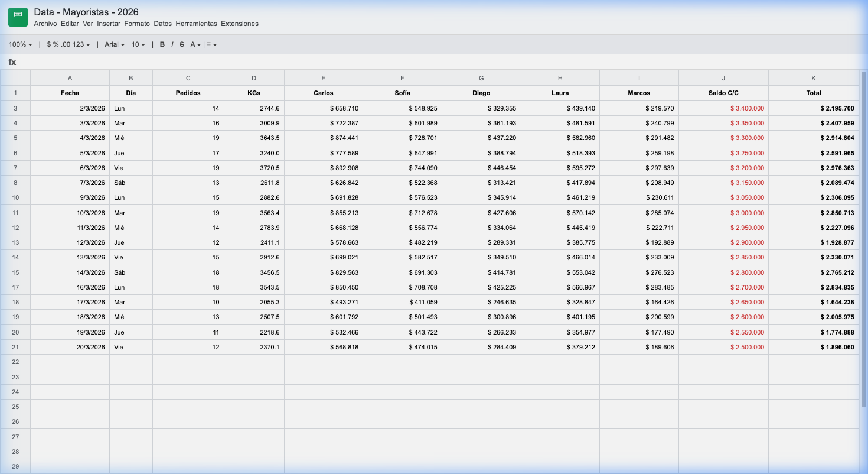This screenshot has height=474, width=868.
Task: Click the fx formula symbol
Action: (11, 61)
